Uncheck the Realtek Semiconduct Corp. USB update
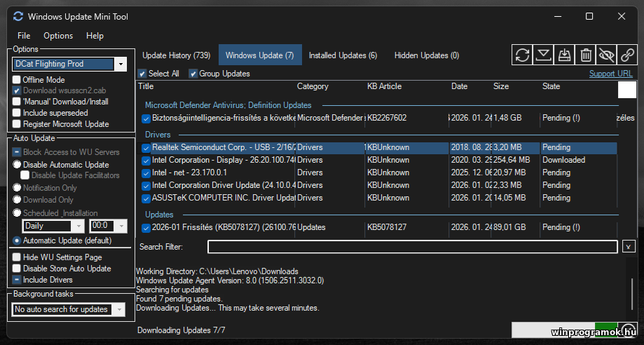The image size is (644, 345). tap(146, 148)
